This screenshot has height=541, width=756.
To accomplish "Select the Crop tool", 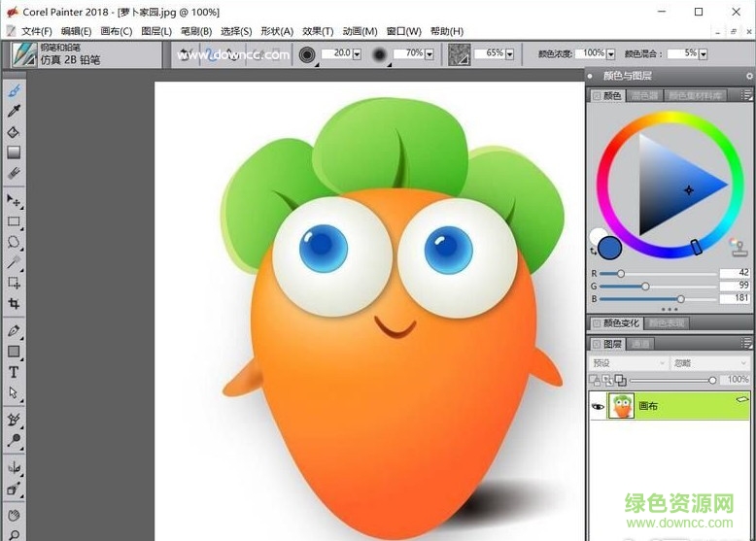I will pos(14,303).
